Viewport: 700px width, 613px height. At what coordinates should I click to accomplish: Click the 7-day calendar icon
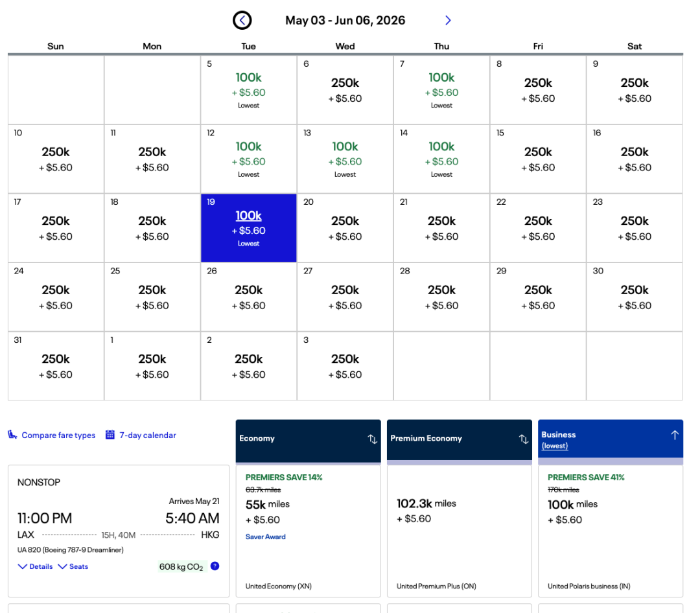coord(110,435)
